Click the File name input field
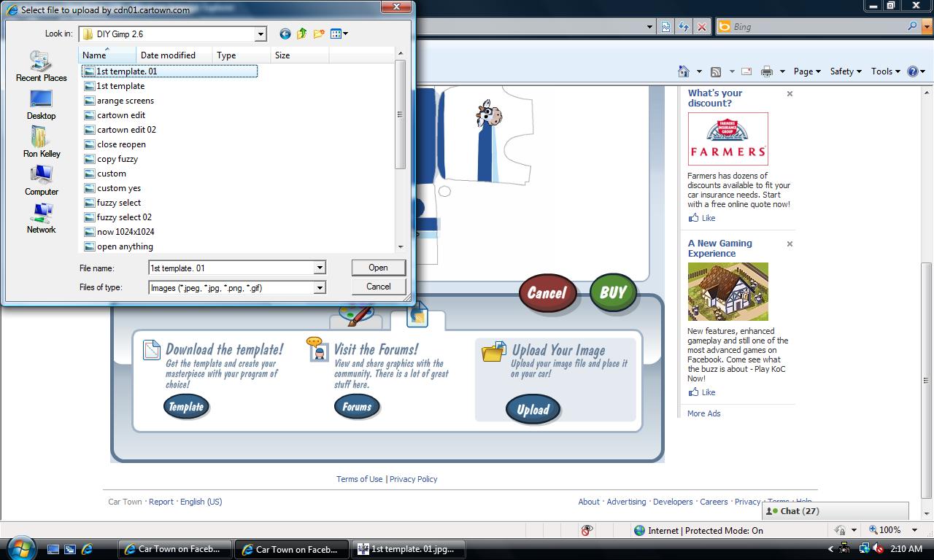The height and width of the screenshot is (560, 934). pyautogui.click(x=231, y=268)
